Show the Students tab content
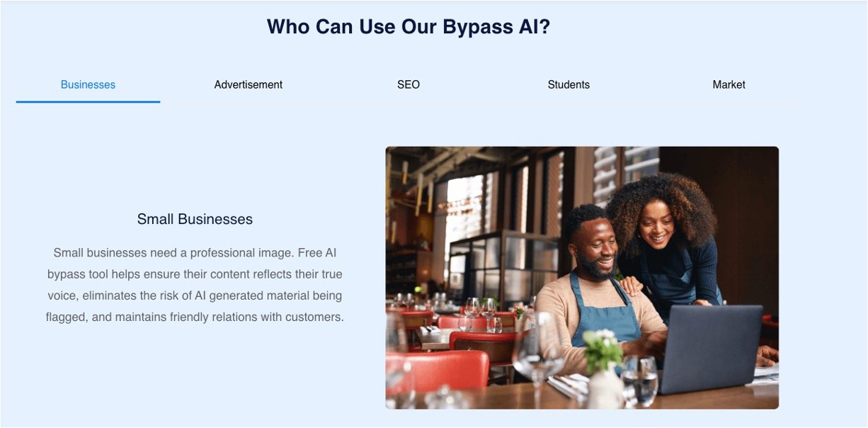This screenshot has width=868, height=428. (x=569, y=85)
